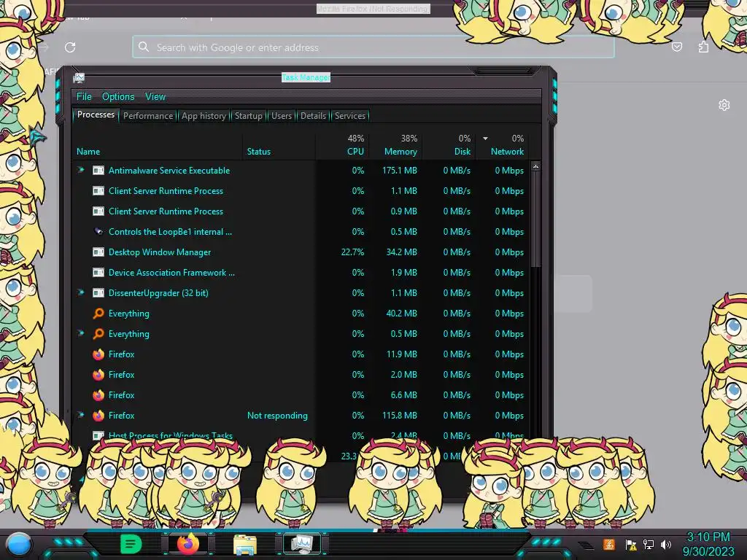Viewport: 747px width, 560px height.
Task: Switch to the Users tab
Action: click(x=281, y=116)
